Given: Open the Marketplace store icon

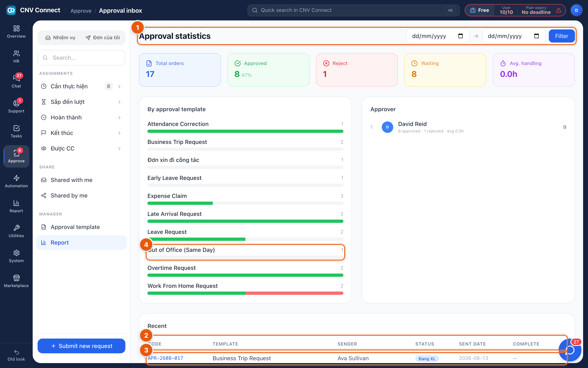Looking at the screenshot, I should pos(16,281).
